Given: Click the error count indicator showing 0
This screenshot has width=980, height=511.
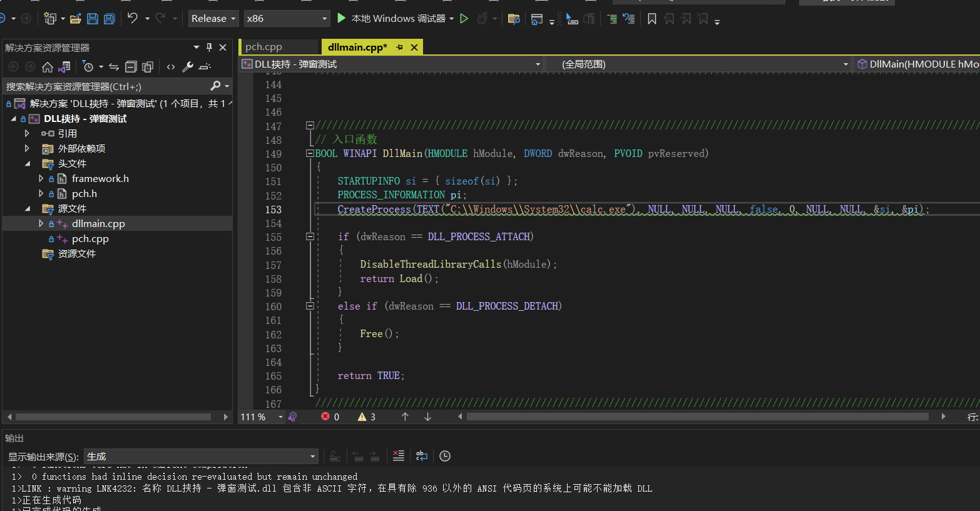Looking at the screenshot, I should [330, 417].
